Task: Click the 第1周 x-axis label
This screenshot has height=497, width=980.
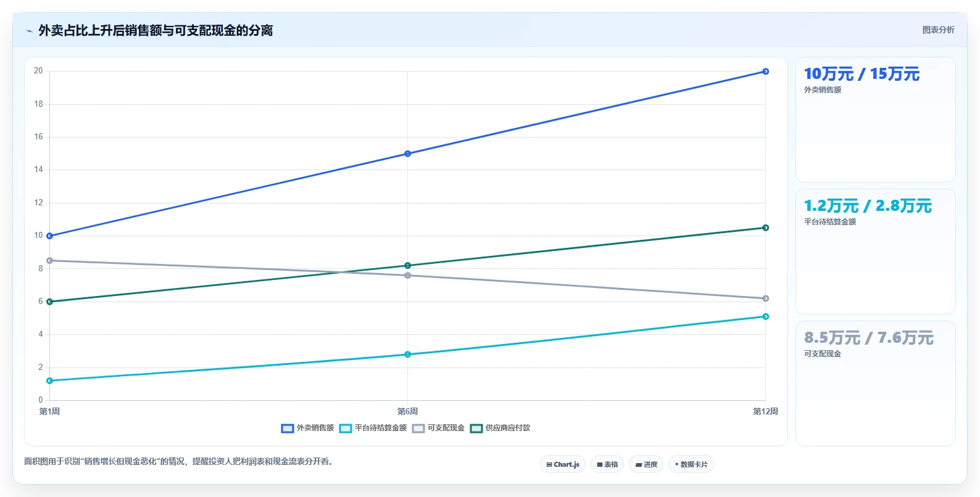Action: 49,411
